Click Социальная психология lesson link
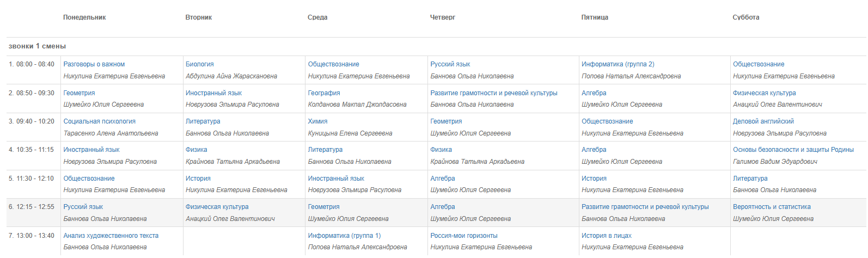 coord(100,121)
